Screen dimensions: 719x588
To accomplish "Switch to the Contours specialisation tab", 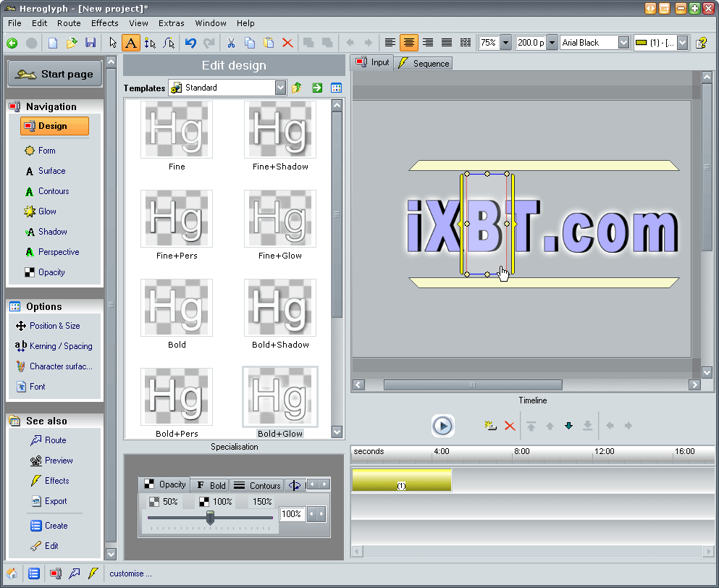I will coord(257,485).
